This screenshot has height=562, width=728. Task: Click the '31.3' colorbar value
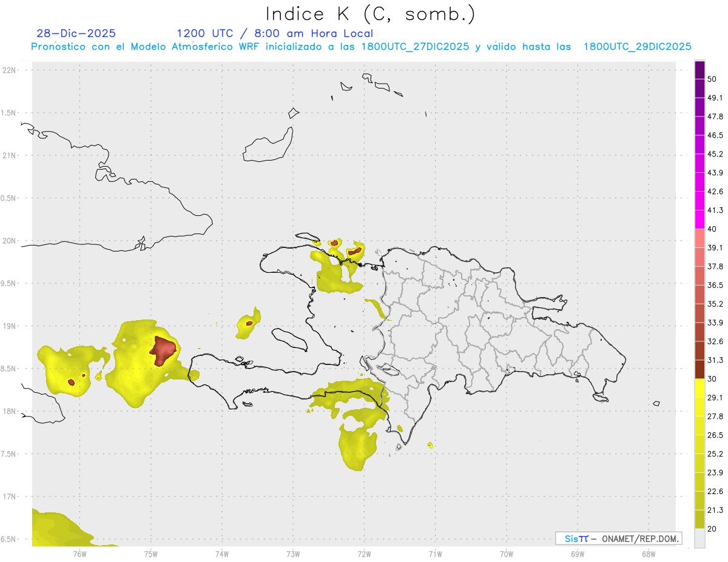(715, 360)
